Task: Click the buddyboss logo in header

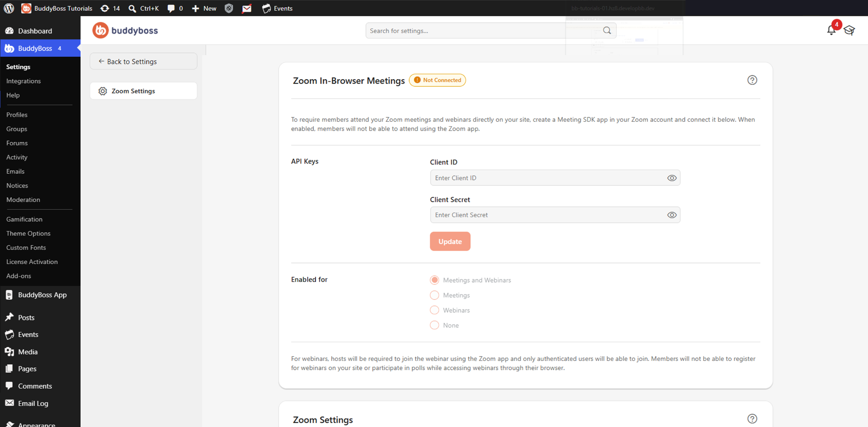Action: tap(125, 31)
